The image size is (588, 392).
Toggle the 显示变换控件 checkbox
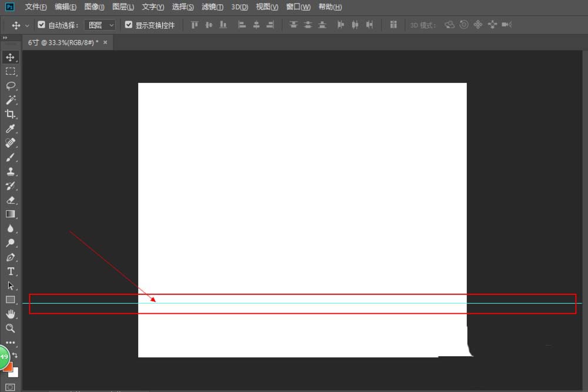click(x=129, y=25)
